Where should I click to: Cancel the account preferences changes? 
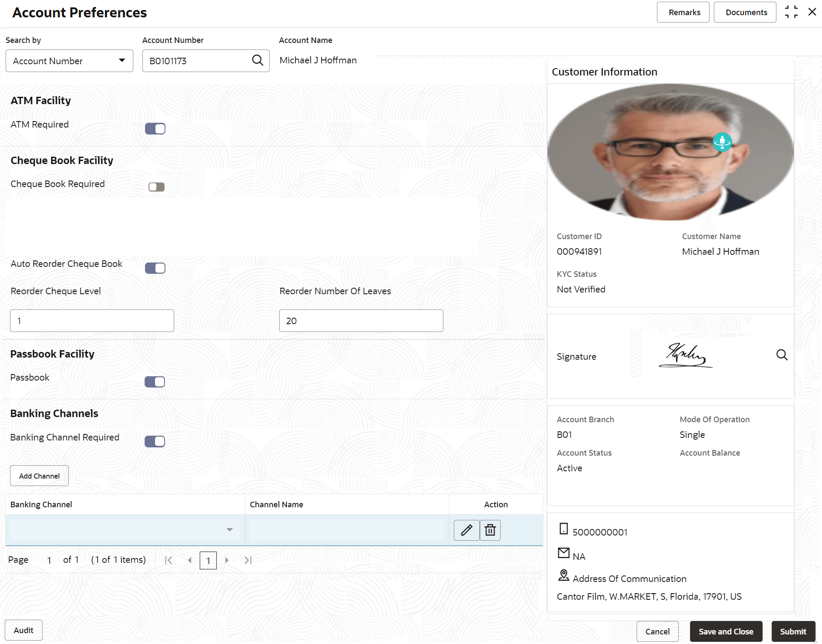click(657, 631)
